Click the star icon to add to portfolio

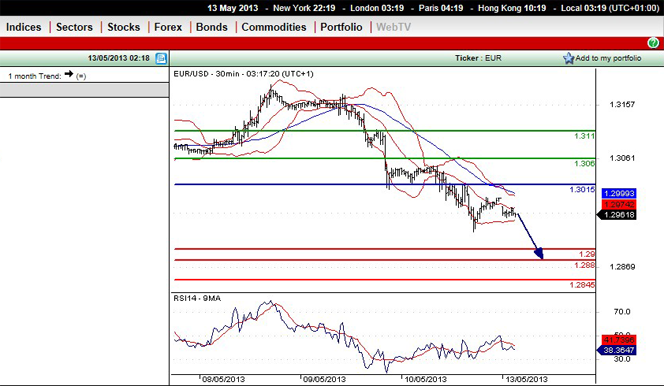568,58
